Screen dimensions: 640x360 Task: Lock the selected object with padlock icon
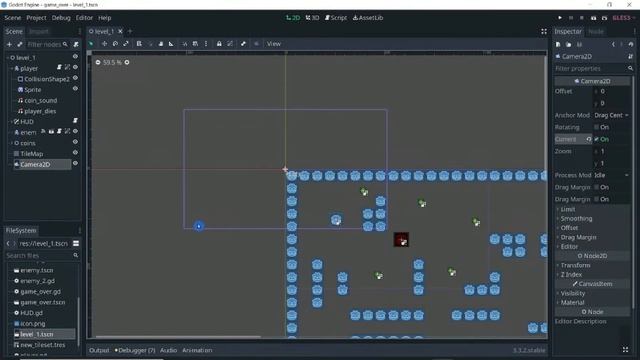219,44
